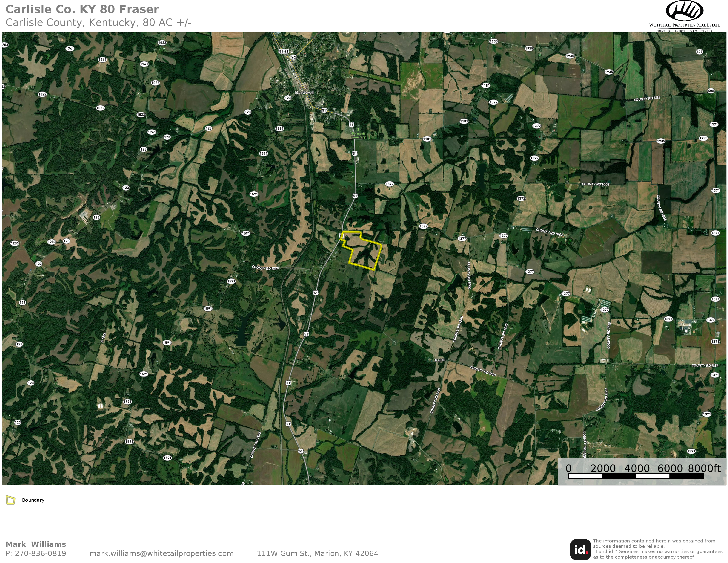Click the Land id logo badge
728x563 pixels.
coord(580,550)
